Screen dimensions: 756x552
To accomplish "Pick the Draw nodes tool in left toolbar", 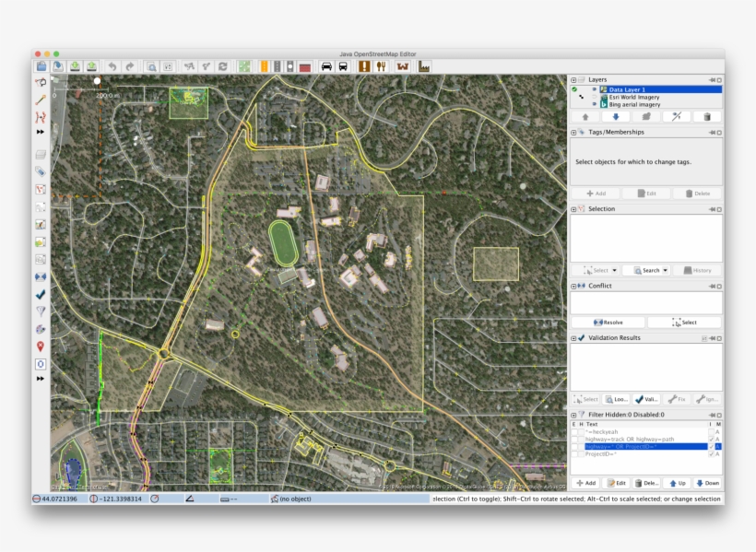I will pyautogui.click(x=39, y=100).
